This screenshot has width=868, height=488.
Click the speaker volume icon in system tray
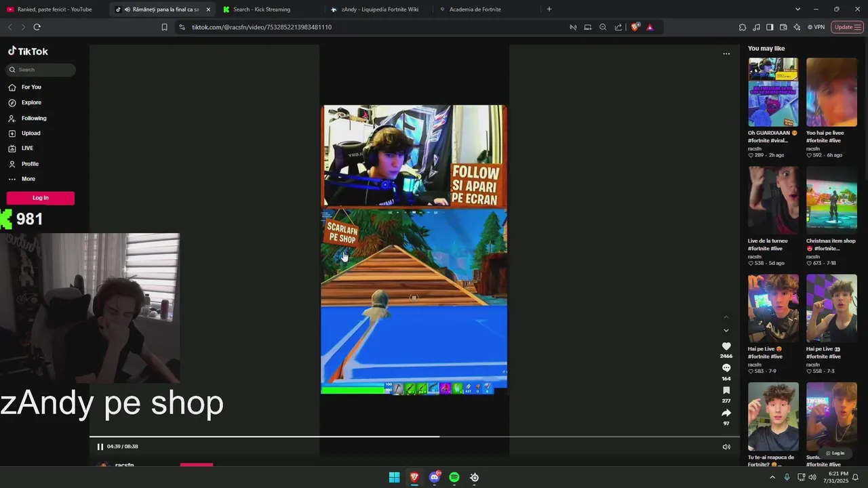812,477
